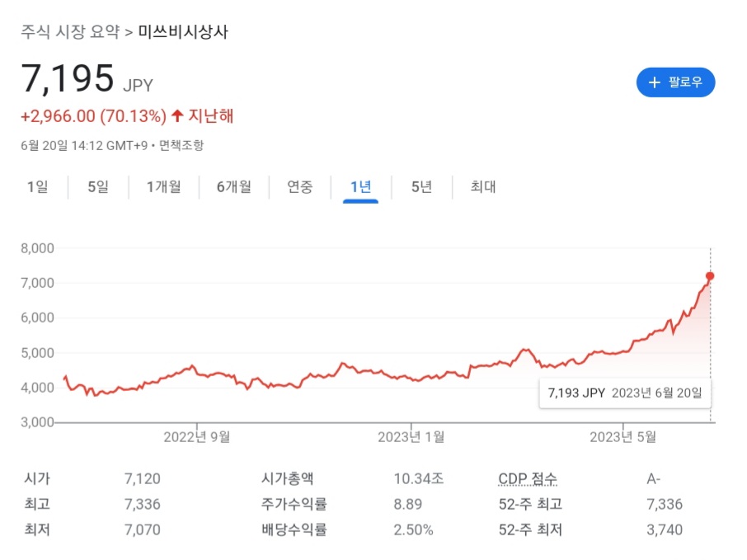Viewport: 747px width, 560px height.
Task: Click the plus icon in 팔로우 button
Action: pos(655,82)
